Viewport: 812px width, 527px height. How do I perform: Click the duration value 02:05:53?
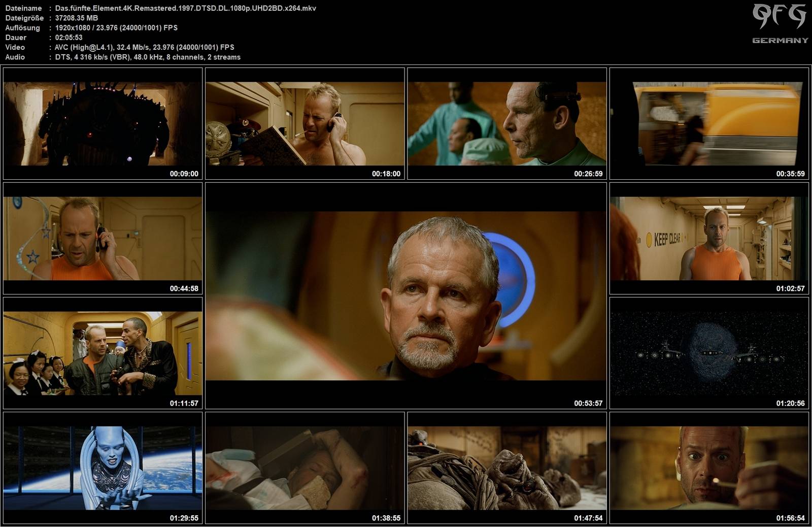[x=69, y=37]
